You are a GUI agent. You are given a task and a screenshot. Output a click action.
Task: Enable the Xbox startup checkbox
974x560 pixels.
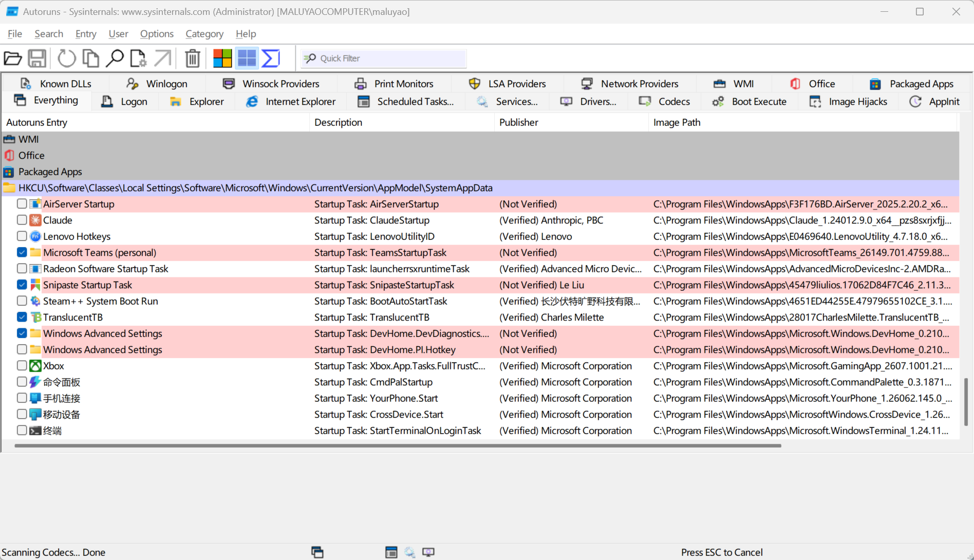tap(22, 366)
